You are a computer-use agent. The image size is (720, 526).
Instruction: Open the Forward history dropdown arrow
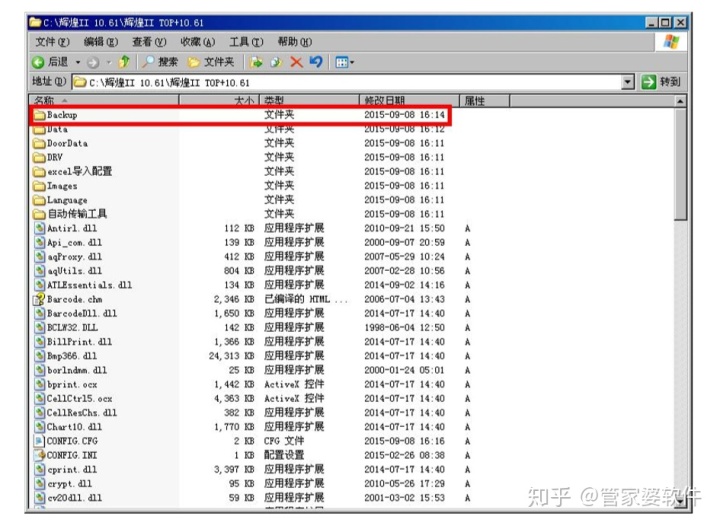point(109,62)
